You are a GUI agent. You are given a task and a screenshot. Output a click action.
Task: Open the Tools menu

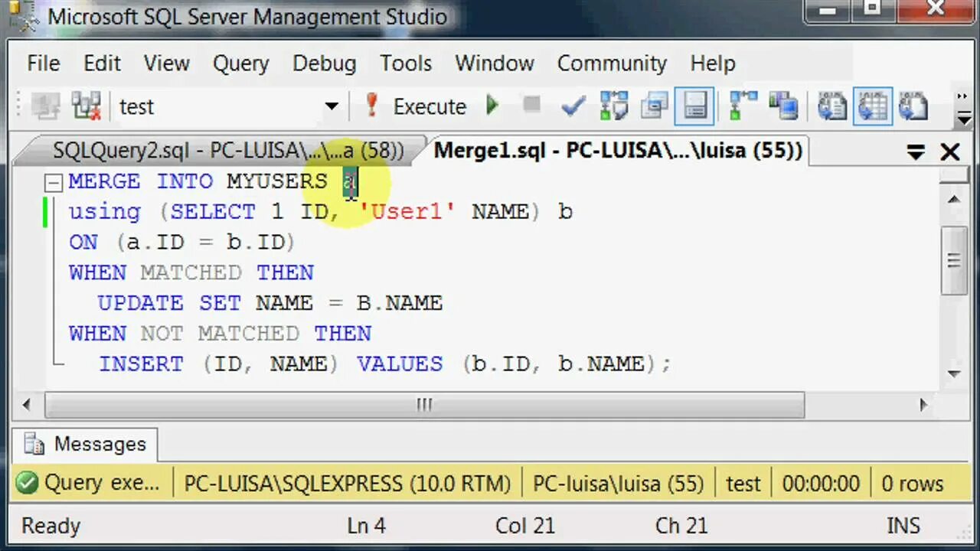point(406,64)
